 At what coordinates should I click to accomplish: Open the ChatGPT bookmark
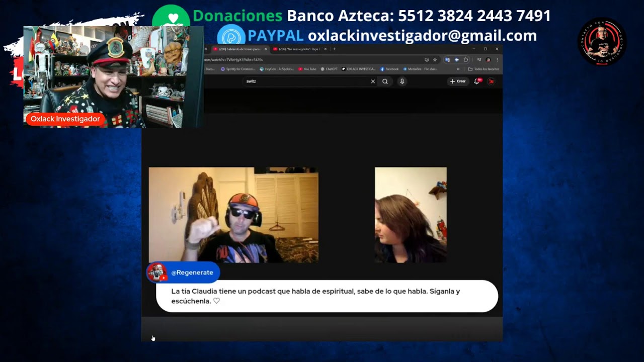click(x=329, y=69)
